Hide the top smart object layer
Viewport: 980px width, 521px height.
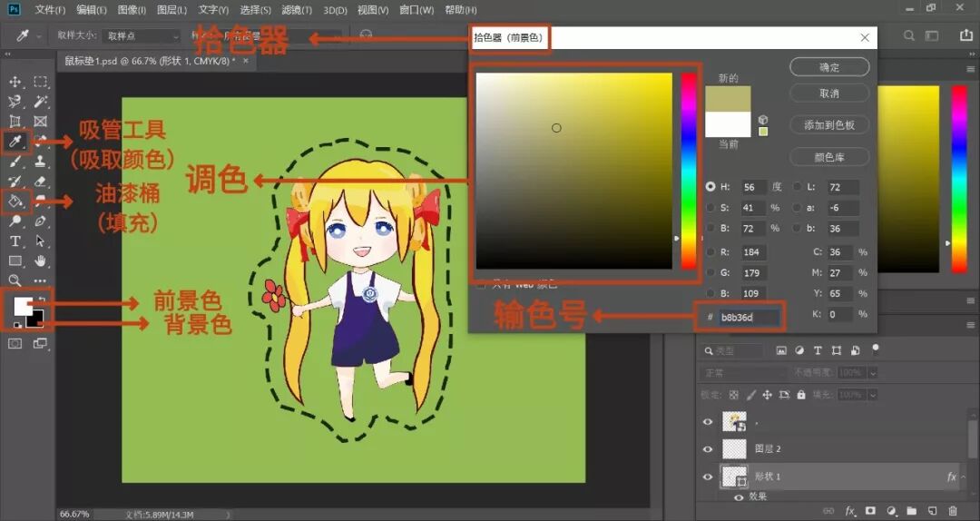pos(708,421)
